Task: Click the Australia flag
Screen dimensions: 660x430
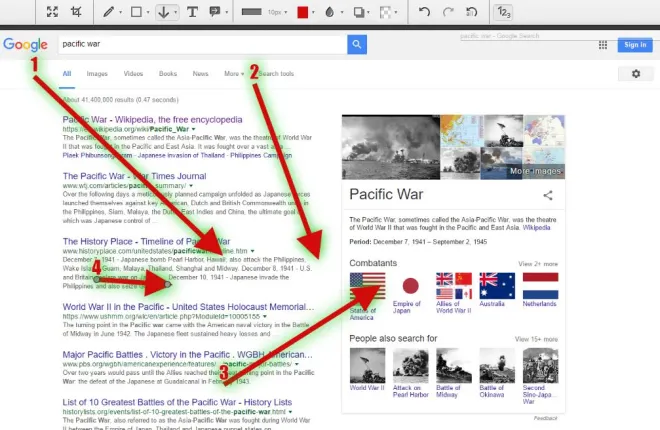Action: (497, 286)
